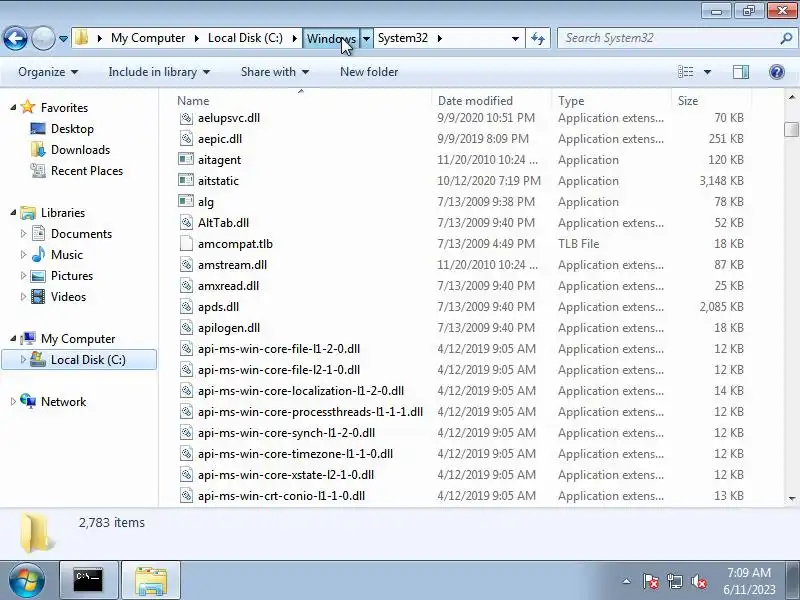Open subfolder arrow after System32
Viewport: 800px width, 600px height.
440,38
